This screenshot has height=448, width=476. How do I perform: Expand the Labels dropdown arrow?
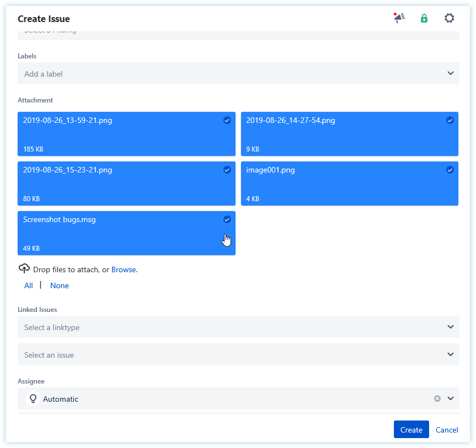[x=450, y=73]
